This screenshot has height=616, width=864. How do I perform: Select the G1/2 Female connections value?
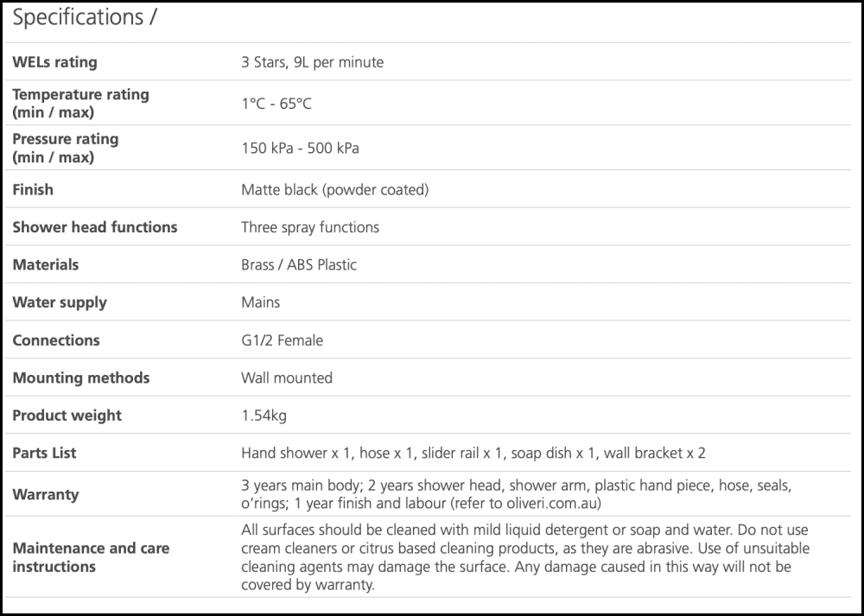tap(282, 340)
